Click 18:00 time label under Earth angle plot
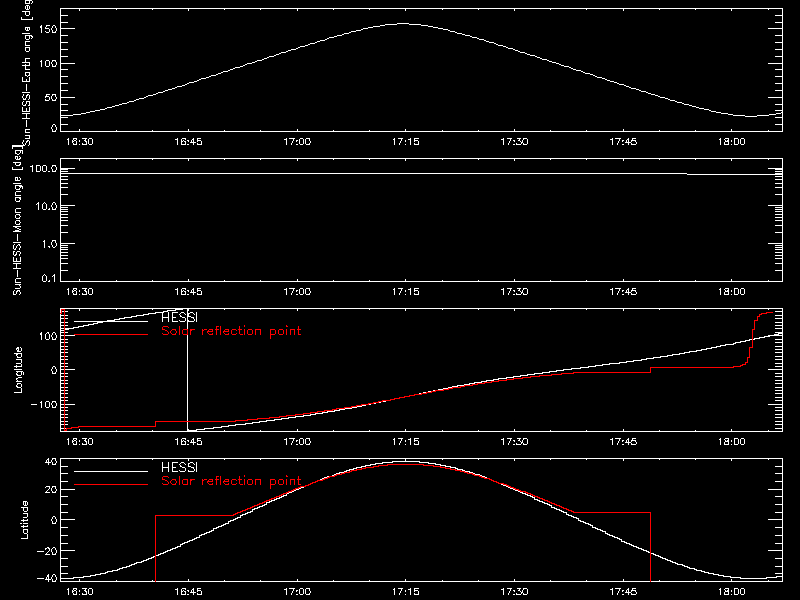Viewport: 800px width, 600px height. (732, 142)
